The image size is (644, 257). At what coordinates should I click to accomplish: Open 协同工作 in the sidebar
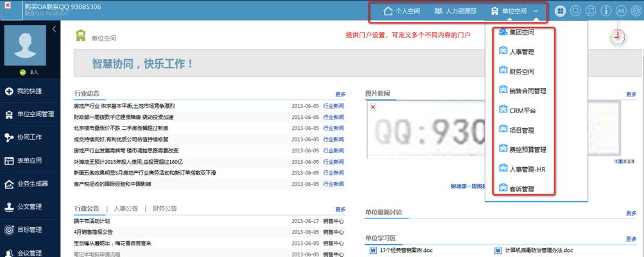click(x=30, y=137)
